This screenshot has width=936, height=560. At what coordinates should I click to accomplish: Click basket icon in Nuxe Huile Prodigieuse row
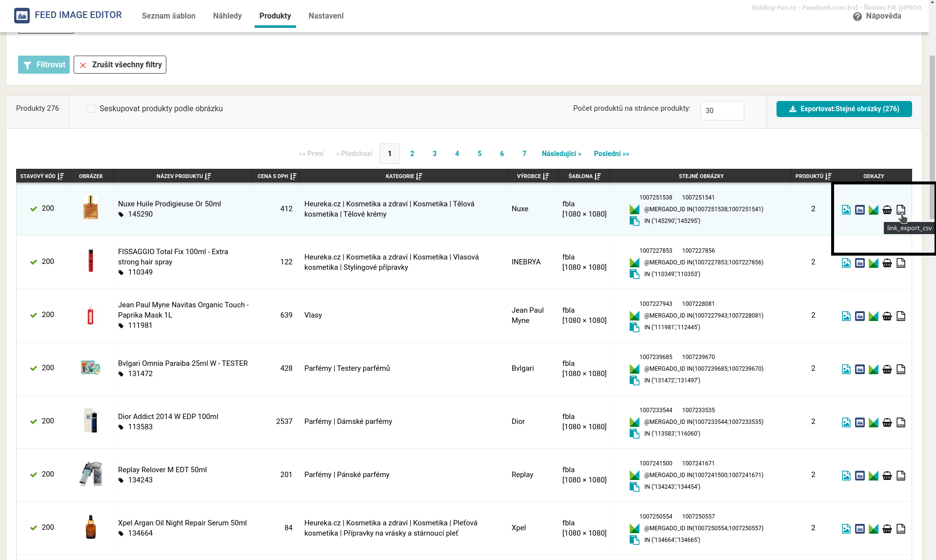pyautogui.click(x=887, y=210)
